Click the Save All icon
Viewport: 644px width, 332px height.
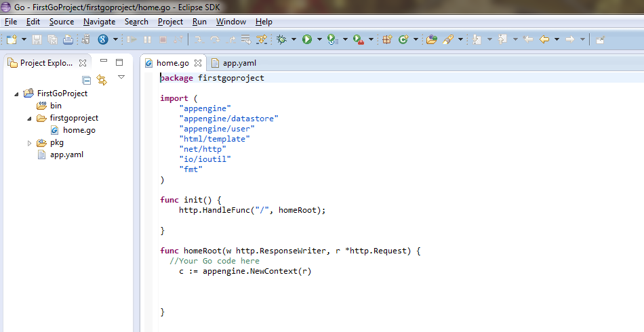[53, 39]
